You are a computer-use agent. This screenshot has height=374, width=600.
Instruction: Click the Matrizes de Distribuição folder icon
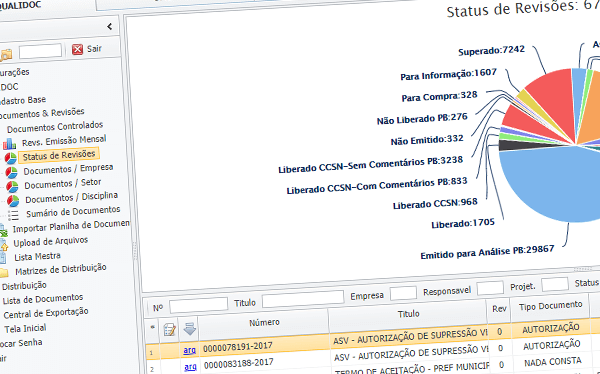(x=4, y=273)
